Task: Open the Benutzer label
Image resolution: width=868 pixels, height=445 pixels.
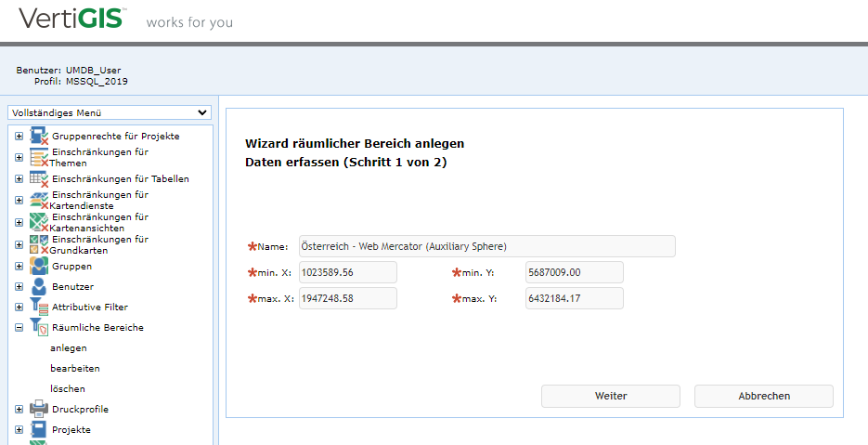Action: coord(73,286)
